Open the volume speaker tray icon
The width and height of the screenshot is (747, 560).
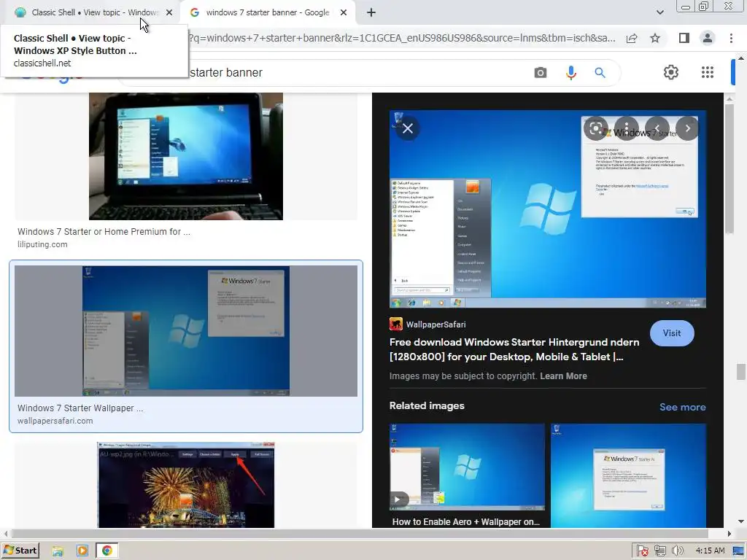click(677, 551)
